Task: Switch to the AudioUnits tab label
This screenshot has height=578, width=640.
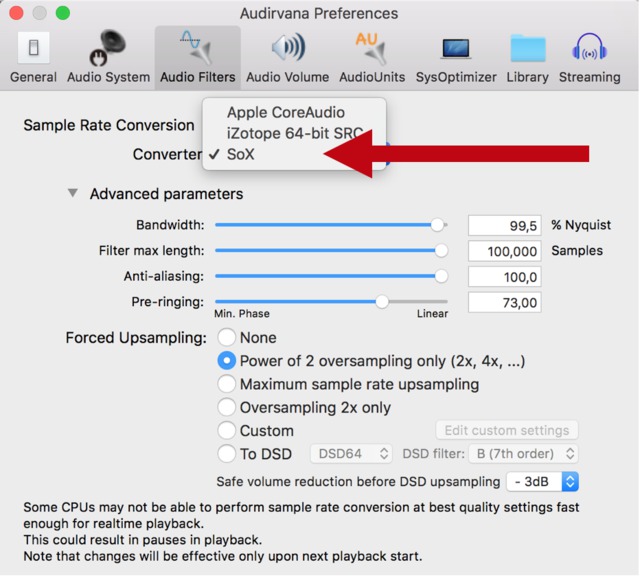Action: pos(372,77)
